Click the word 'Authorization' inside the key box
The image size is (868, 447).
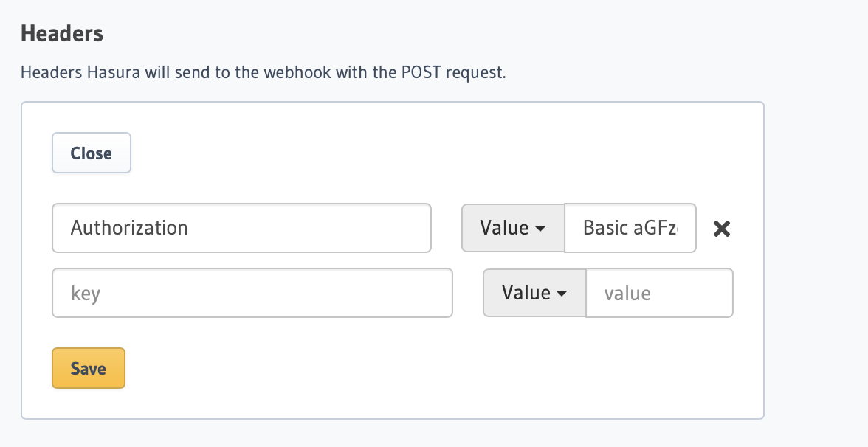pos(129,228)
